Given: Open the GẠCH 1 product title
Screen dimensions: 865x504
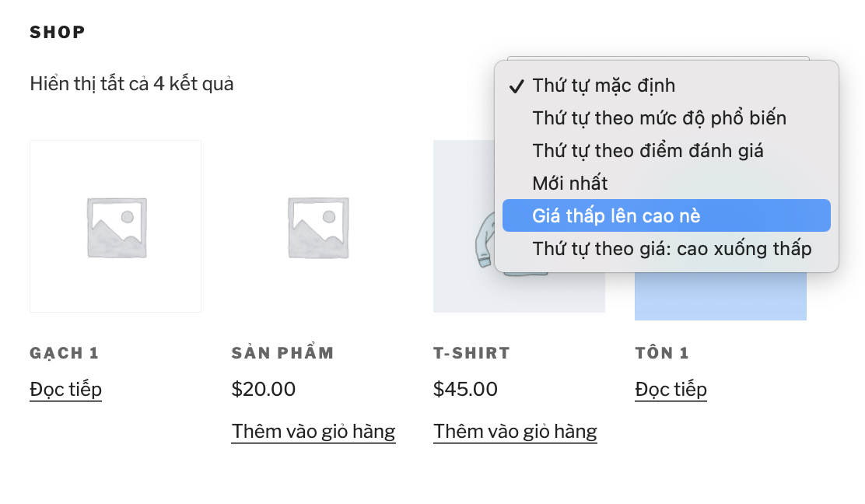Looking at the screenshot, I should (64, 352).
